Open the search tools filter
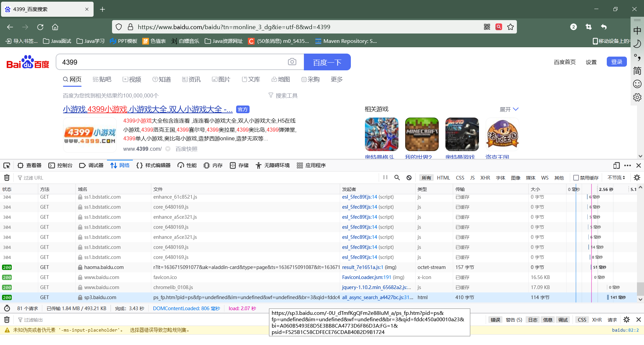Image resolution: width=644 pixels, height=345 pixels. (x=283, y=95)
